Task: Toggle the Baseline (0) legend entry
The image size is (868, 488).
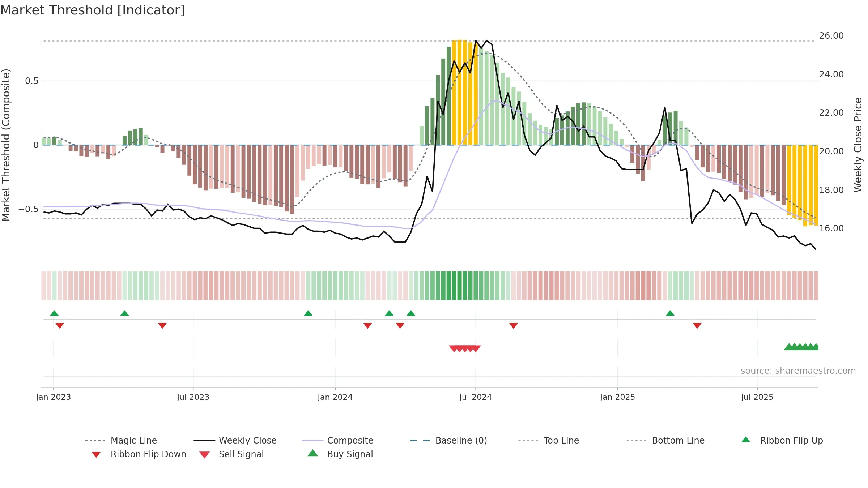Action: tap(448, 440)
